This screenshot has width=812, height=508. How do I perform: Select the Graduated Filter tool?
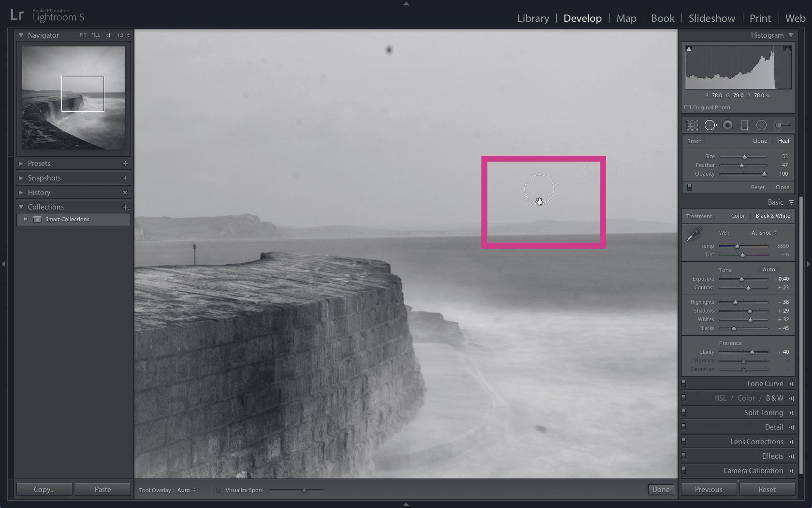tap(744, 125)
